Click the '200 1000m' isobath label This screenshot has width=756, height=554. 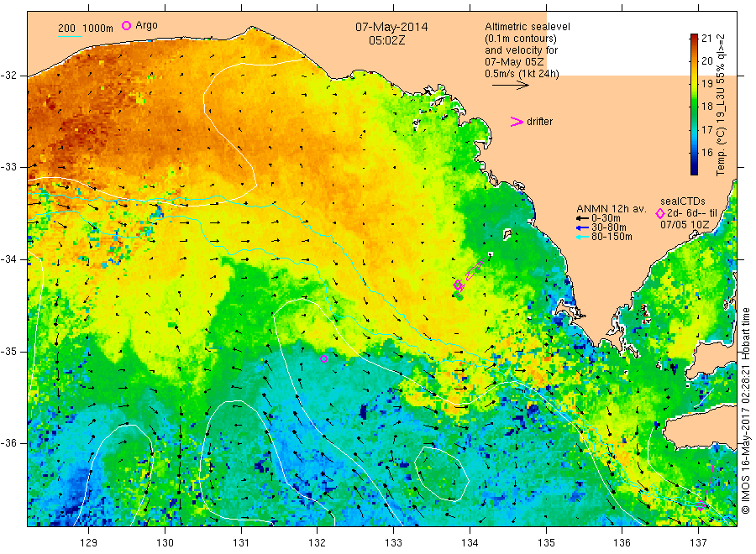pos(86,29)
